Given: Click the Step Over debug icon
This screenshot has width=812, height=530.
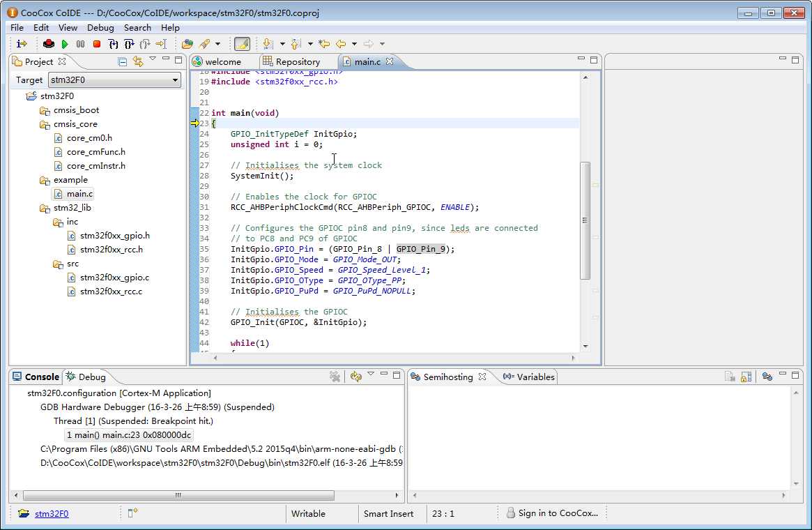Looking at the screenshot, I should 129,44.
